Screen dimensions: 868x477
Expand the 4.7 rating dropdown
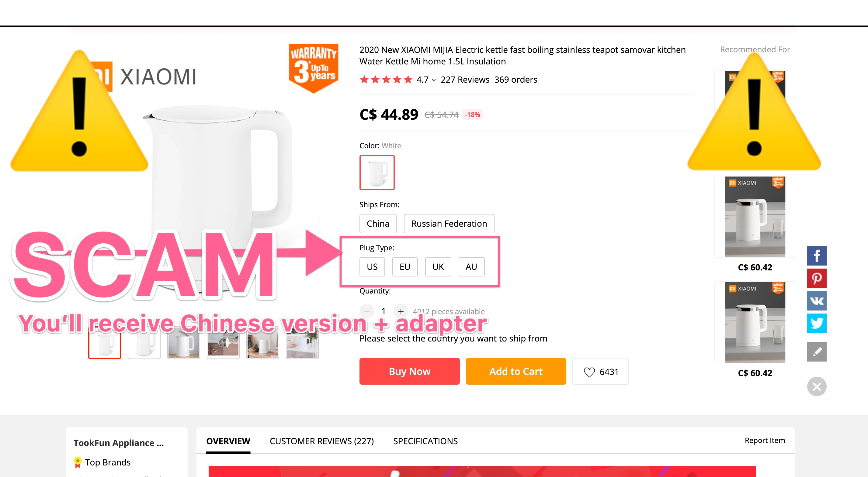(426, 79)
